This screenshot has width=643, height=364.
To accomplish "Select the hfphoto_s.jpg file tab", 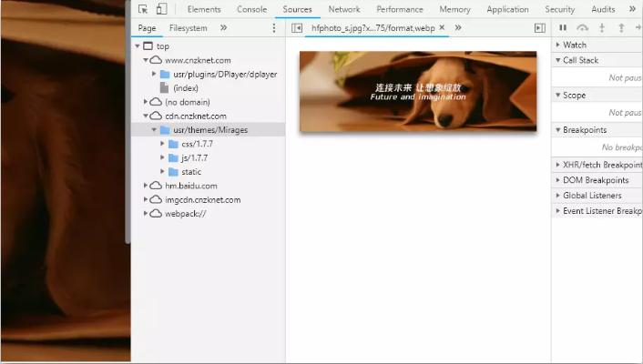I will 373,28.
